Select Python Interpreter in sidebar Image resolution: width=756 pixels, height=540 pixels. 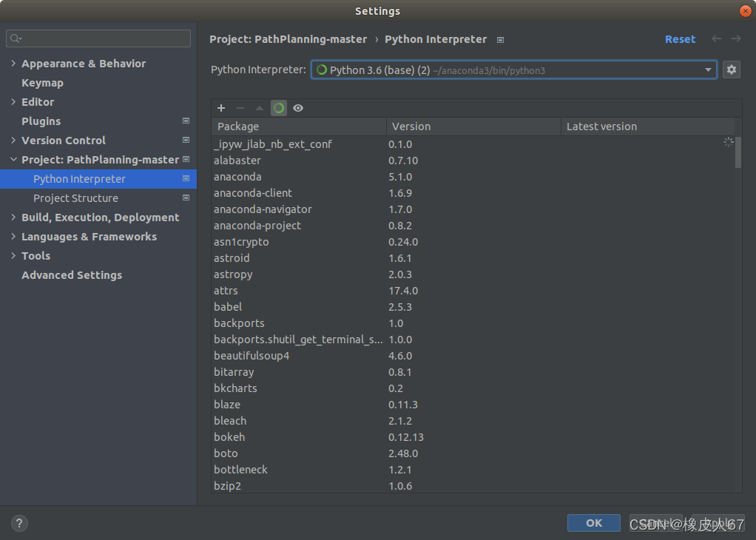tap(98, 179)
